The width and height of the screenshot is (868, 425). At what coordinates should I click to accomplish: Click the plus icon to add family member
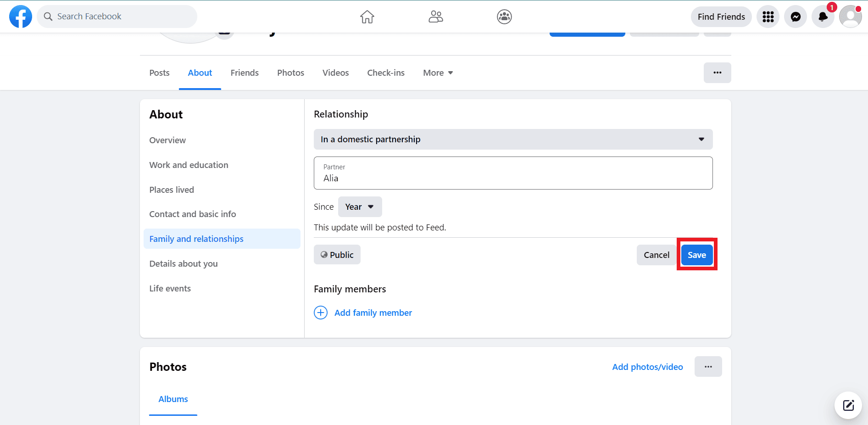[321, 313]
